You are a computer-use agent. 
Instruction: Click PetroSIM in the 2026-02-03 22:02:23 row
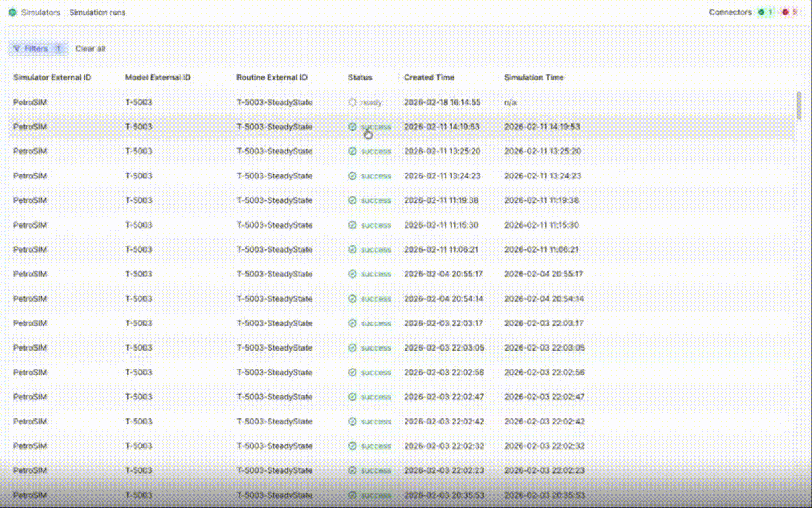click(x=30, y=470)
